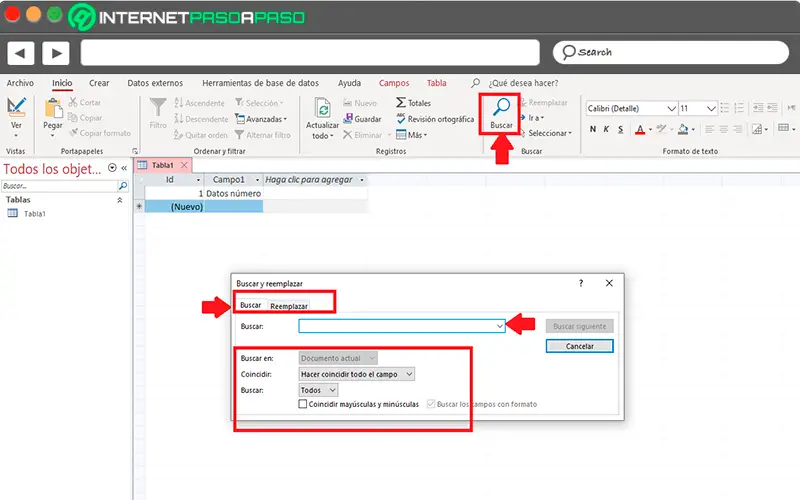Click the Guardar record icon

[348, 118]
